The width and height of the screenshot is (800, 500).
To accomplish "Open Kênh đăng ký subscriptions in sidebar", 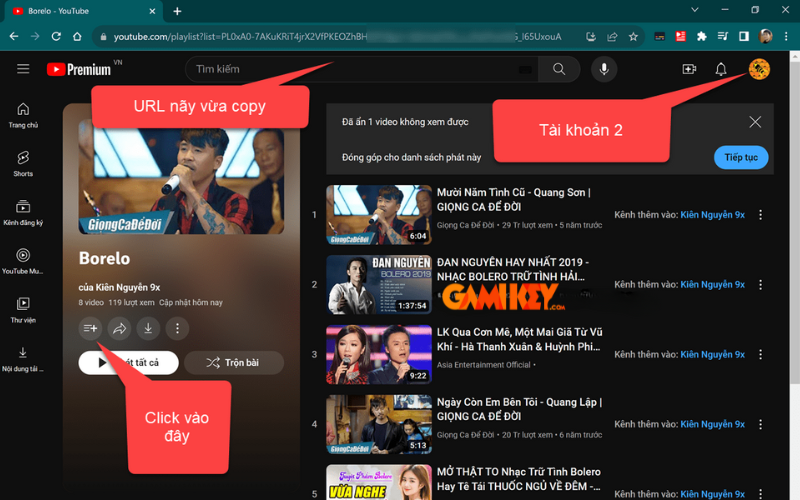I will click(x=23, y=213).
